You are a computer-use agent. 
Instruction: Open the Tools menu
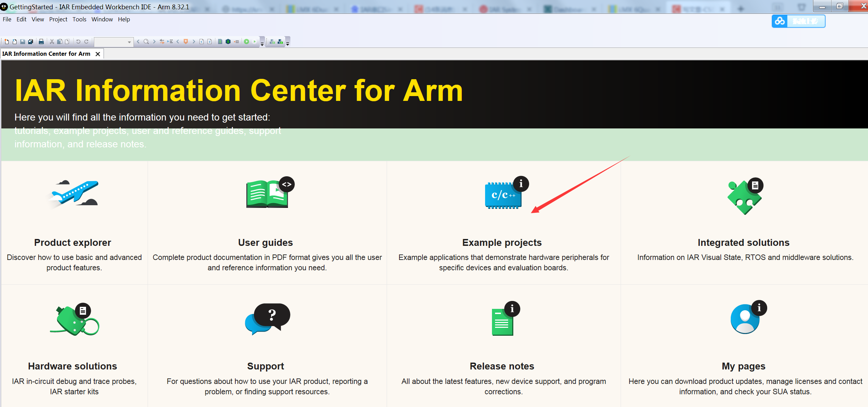coord(79,19)
